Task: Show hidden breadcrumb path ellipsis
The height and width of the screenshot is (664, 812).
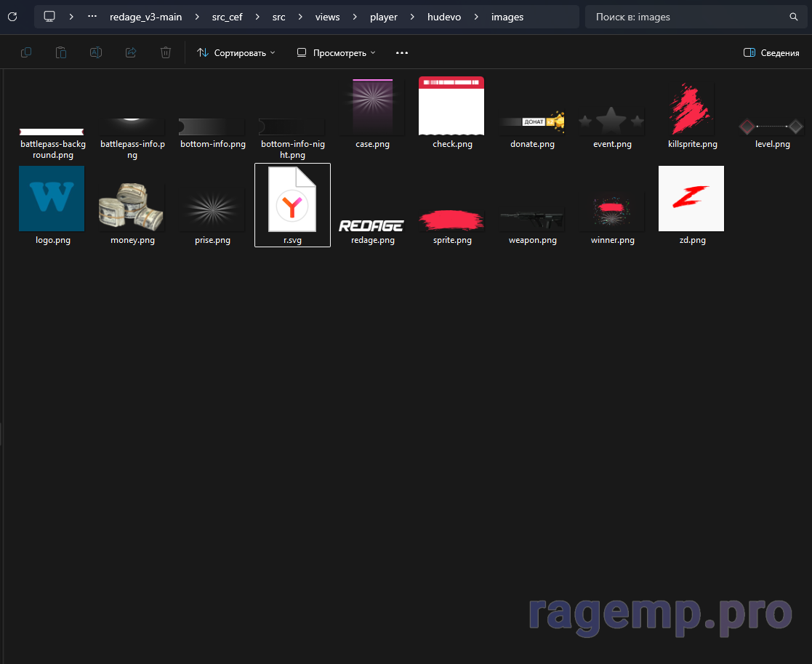Action: 92,17
